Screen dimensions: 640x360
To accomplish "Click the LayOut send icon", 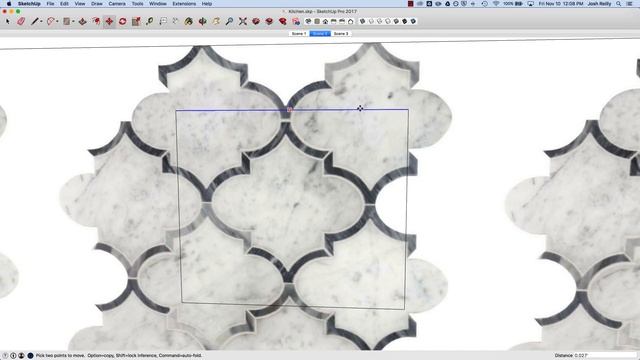I will click(296, 21).
